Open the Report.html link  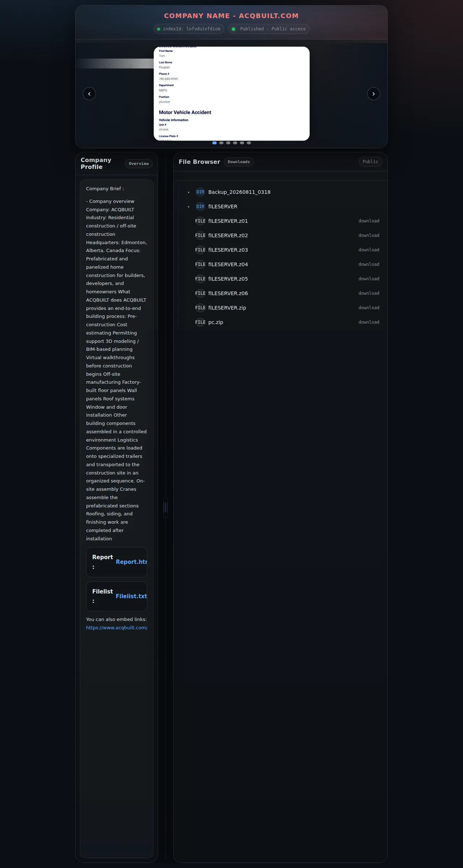pyautogui.click(x=131, y=562)
